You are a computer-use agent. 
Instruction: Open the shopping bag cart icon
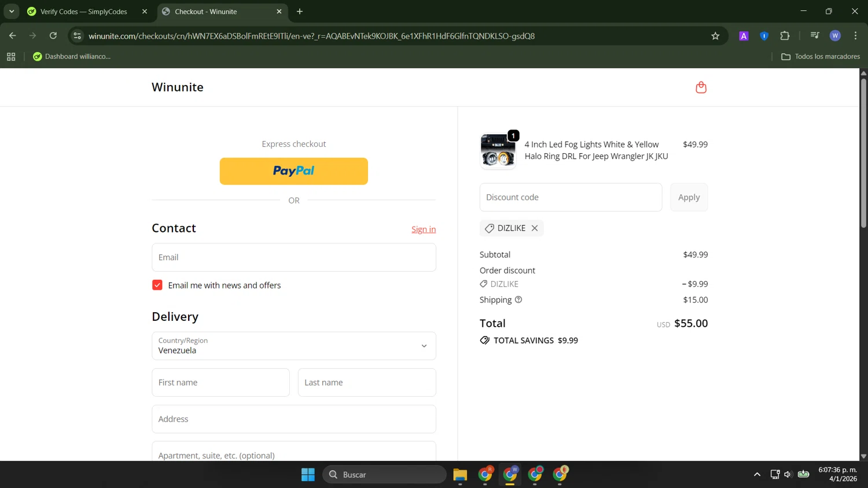click(x=701, y=87)
